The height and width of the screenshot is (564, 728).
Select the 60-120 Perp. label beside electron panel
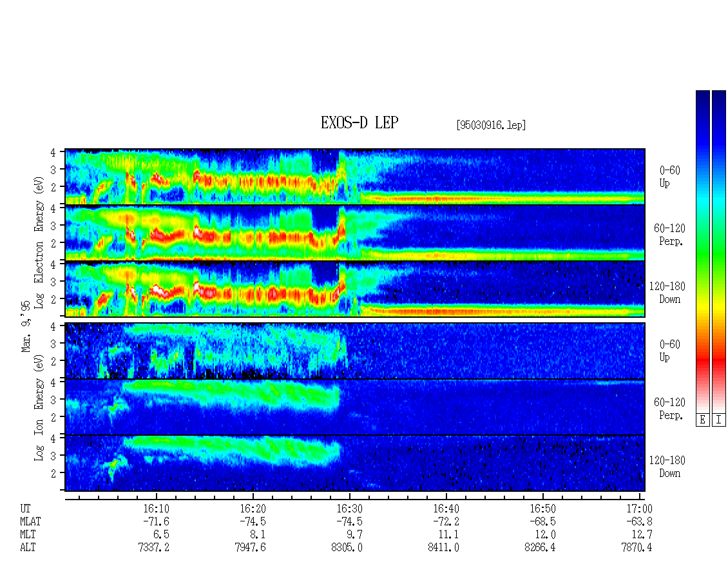pyautogui.click(x=669, y=235)
